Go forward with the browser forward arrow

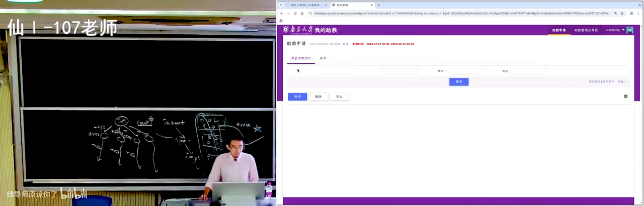pyautogui.click(x=288, y=13)
